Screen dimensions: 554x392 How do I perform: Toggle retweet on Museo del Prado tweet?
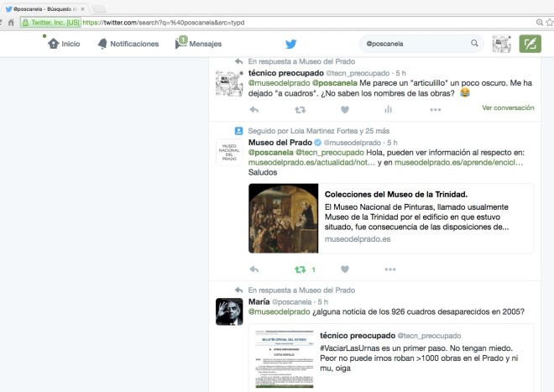tap(300, 269)
